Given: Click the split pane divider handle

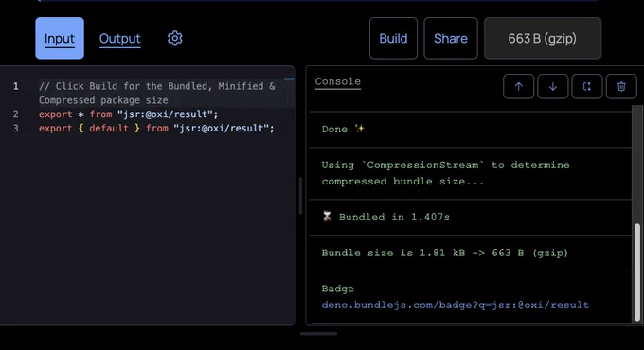Looking at the screenshot, I should [300, 196].
